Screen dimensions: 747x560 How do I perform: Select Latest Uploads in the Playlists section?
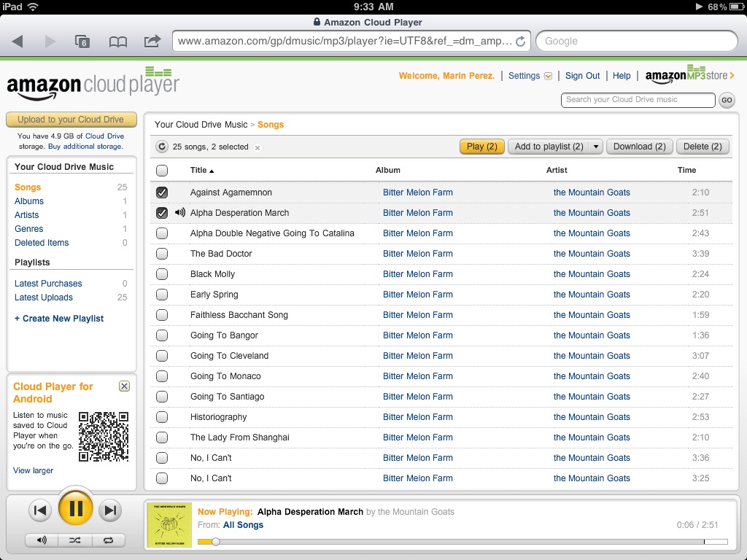point(42,297)
